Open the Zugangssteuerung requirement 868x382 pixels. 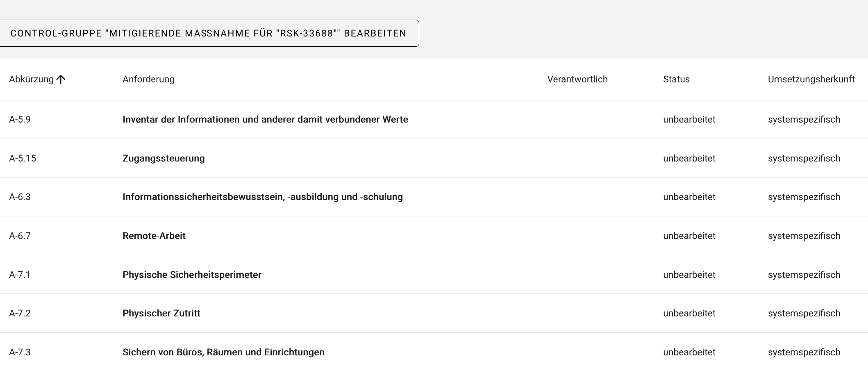[x=164, y=159]
